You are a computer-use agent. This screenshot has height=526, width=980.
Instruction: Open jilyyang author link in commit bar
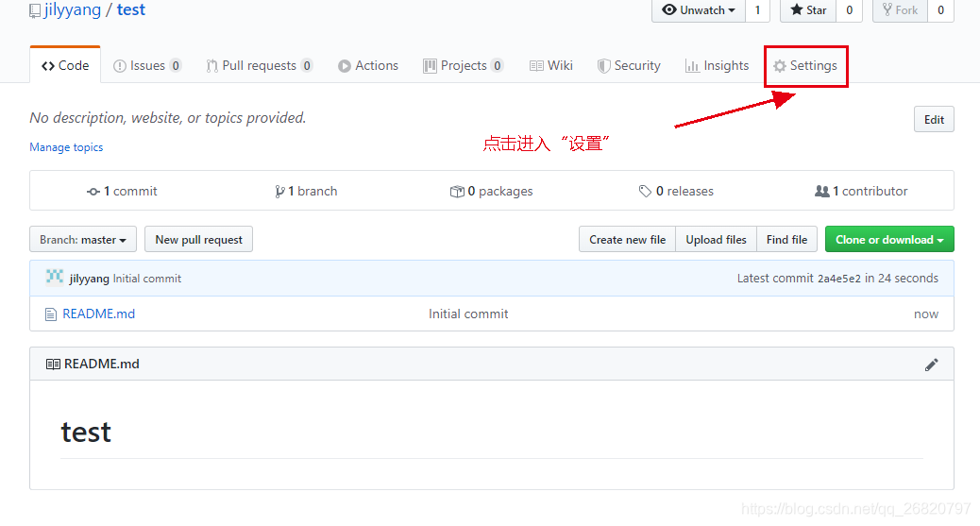90,279
